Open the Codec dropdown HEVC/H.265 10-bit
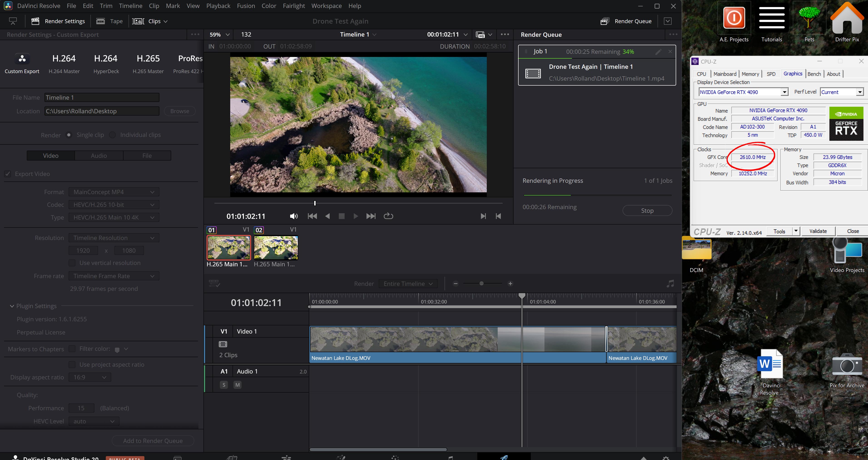868x460 pixels. tap(114, 205)
